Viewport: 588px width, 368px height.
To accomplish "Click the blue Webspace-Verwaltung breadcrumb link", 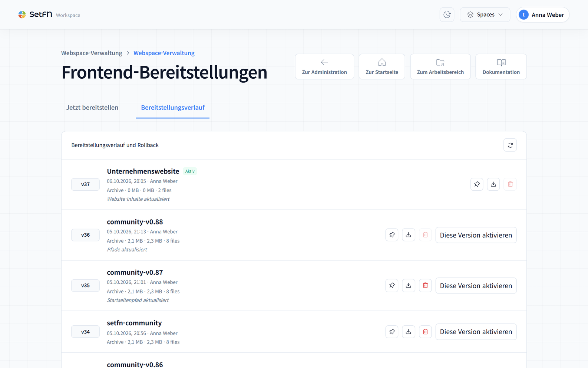I will click(164, 53).
